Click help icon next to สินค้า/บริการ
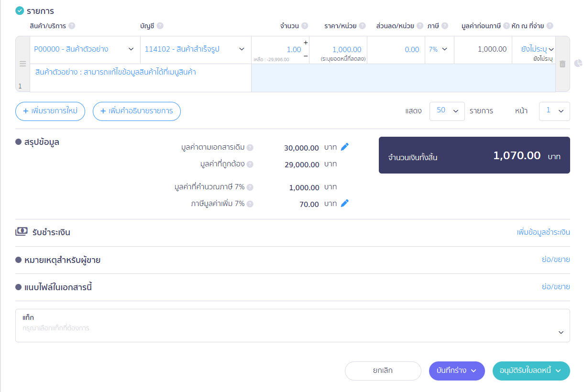 point(72,26)
